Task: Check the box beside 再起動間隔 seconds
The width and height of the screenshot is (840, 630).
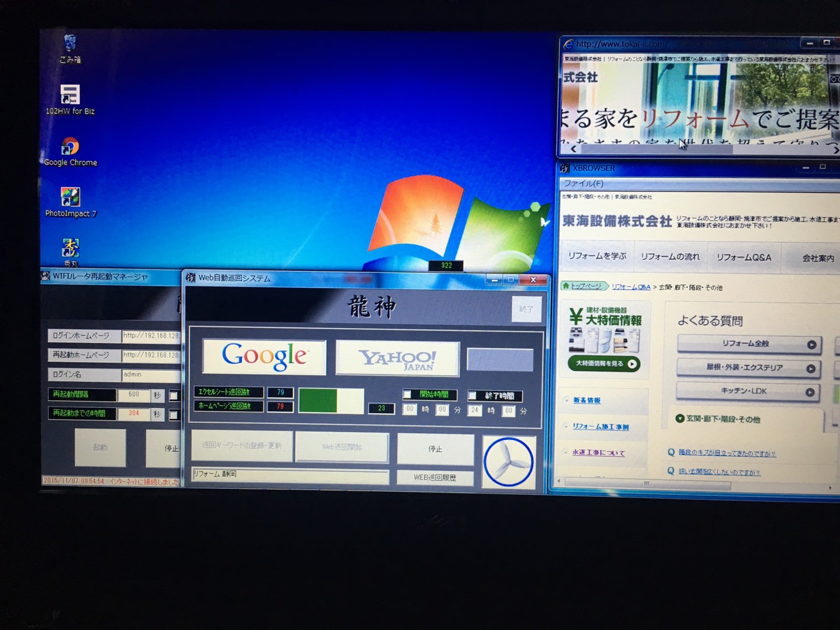Action: 173,396
